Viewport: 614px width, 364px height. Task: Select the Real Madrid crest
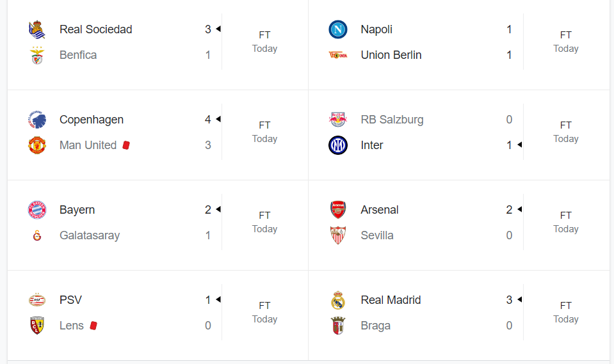[338, 300]
